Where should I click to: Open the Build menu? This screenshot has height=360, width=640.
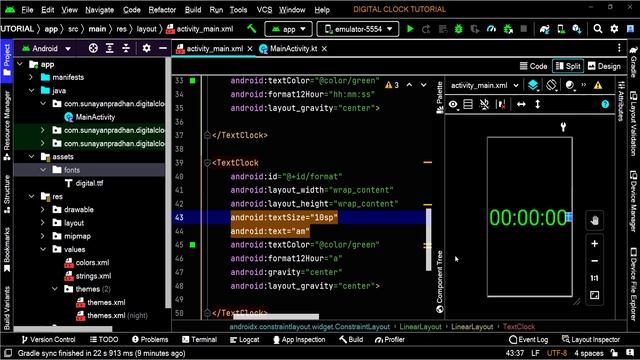(x=193, y=10)
